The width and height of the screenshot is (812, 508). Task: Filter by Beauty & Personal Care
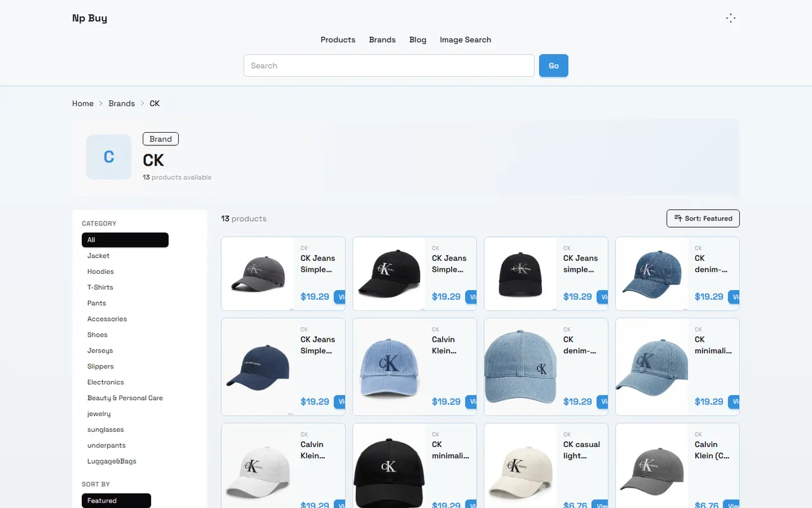coord(125,398)
